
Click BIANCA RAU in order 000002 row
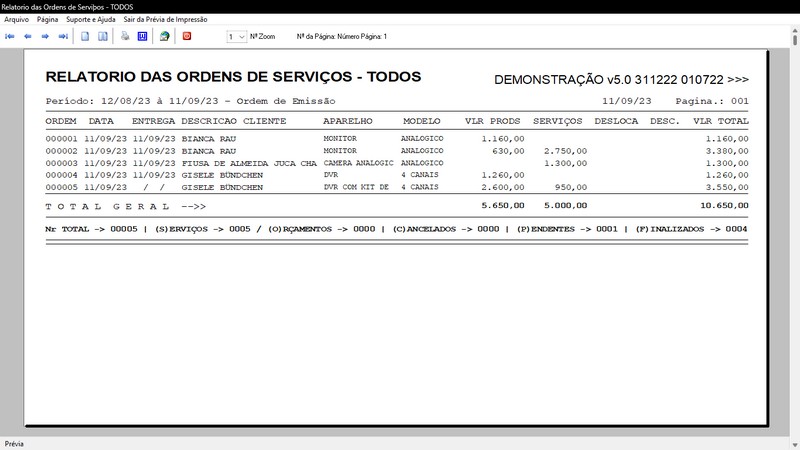pos(209,151)
